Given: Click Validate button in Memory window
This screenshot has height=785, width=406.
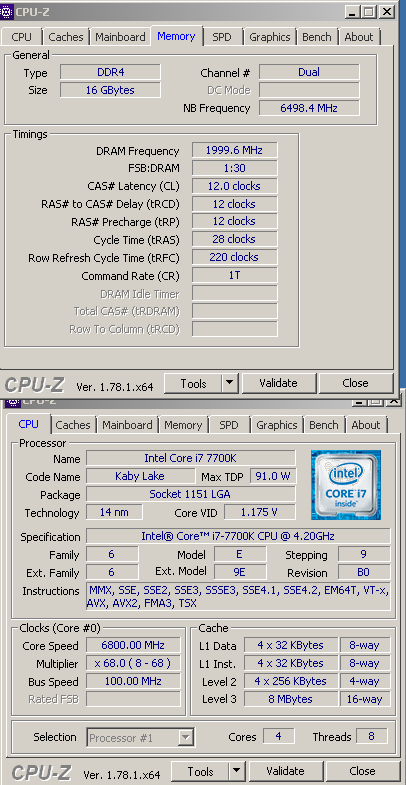Looking at the screenshot, I should pos(278,383).
